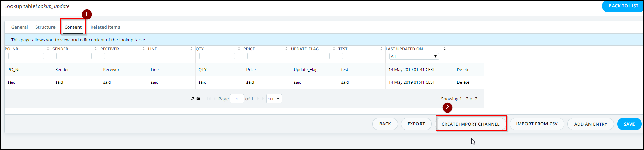This screenshot has width=644, height=150.
Task: Focus the RECEIVER filter field
Action: pyautogui.click(x=122, y=56)
